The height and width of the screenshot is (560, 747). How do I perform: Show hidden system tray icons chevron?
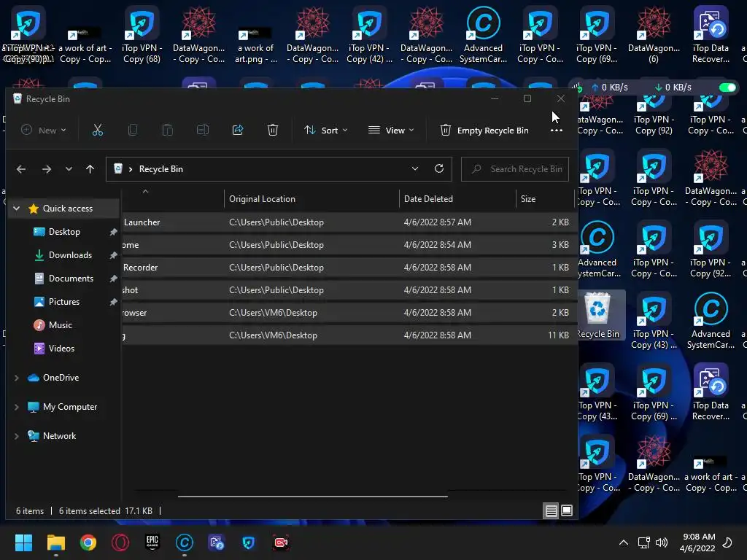coord(623,542)
